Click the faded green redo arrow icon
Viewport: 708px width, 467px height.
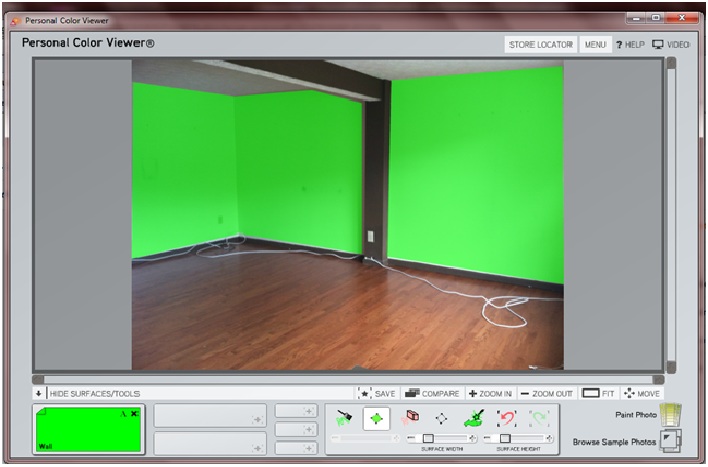(x=539, y=418)
